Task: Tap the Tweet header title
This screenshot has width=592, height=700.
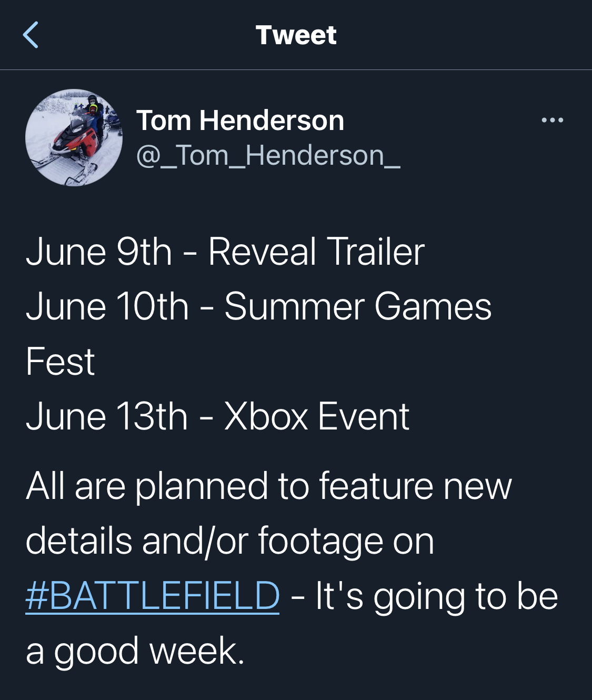Action: (296, 35)
